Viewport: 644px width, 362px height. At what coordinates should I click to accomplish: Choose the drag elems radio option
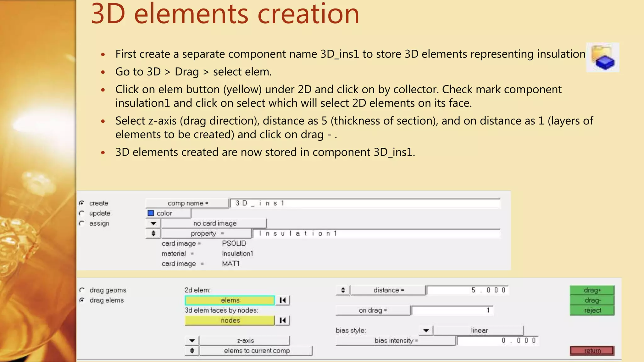(82, 300)
